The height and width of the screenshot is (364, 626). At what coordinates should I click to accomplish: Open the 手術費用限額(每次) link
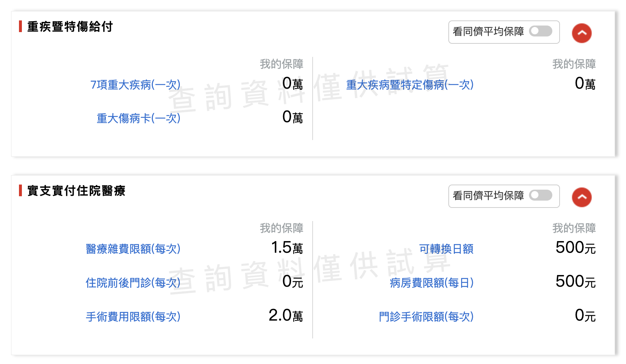click(x=133, y=317)
